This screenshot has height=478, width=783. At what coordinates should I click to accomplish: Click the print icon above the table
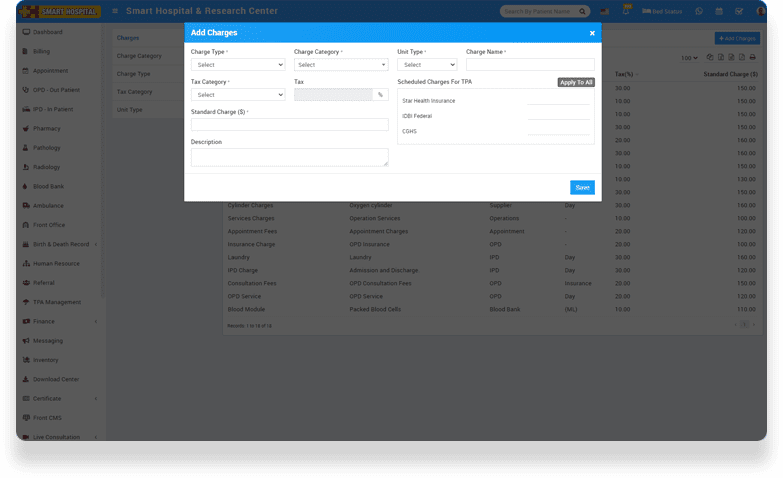[x=753, y=58]
